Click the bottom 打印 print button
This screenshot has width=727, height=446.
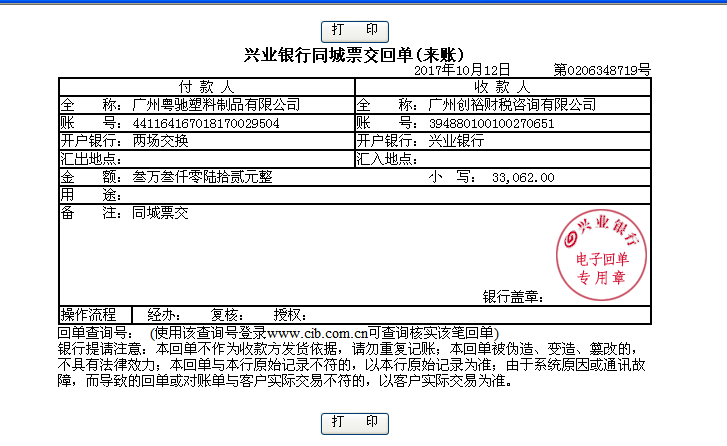pos(355,424)
